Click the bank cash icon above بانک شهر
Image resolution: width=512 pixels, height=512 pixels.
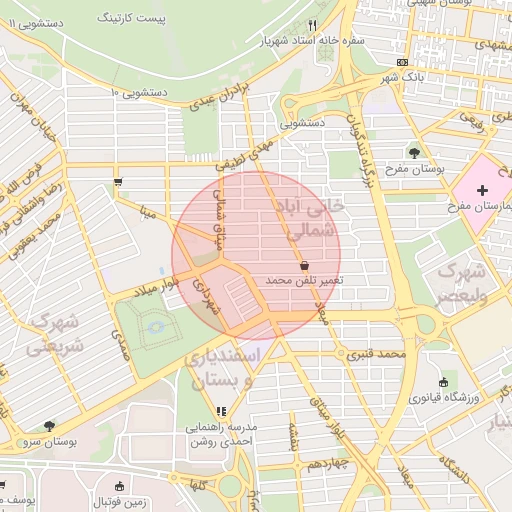pyautogui.click(x=402, y=62)
